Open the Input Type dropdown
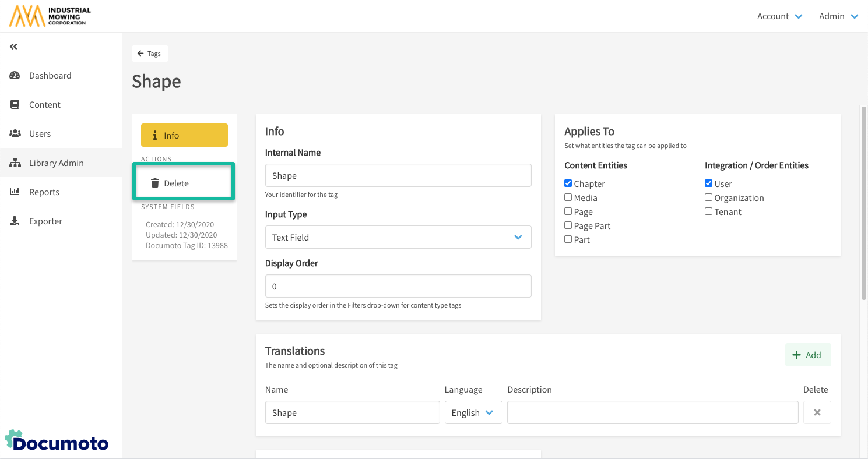Viewport: 868px width, 459px height. point(398,237)
